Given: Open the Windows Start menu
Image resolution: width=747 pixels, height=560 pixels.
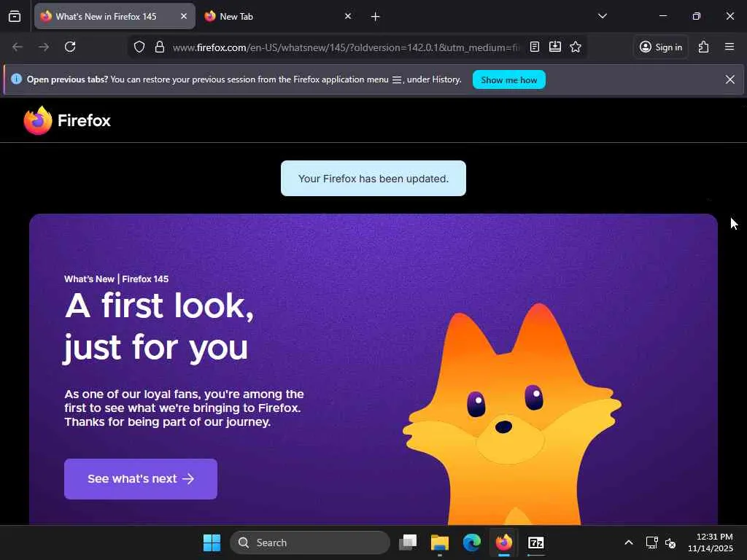Looking at the screenshot, I should (x=212, y=542).
